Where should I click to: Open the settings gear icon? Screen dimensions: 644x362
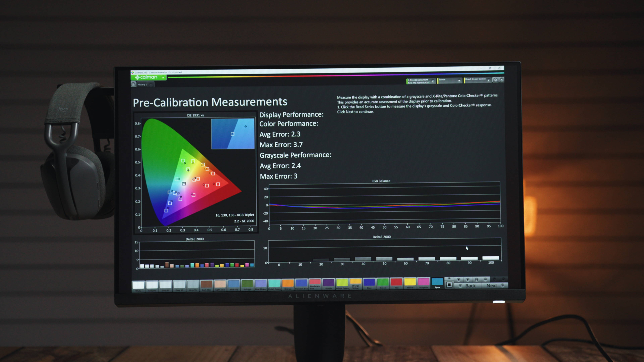pos(495,80)
